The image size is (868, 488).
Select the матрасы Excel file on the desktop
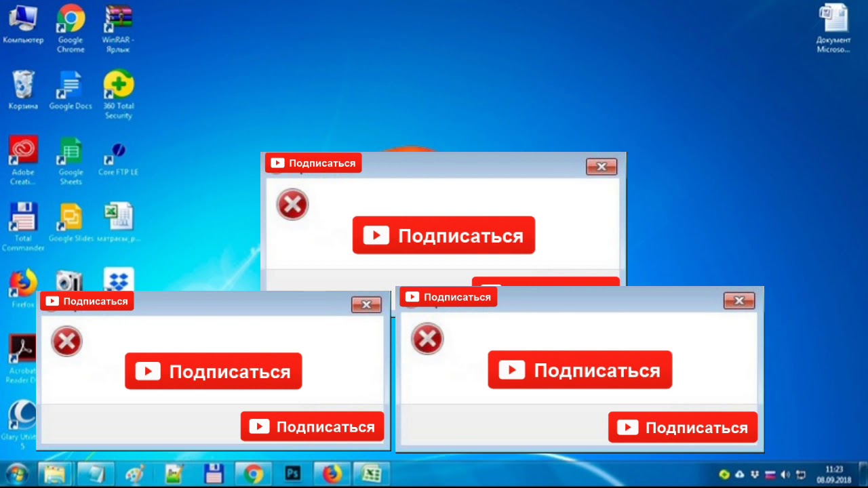pos(118,222)
